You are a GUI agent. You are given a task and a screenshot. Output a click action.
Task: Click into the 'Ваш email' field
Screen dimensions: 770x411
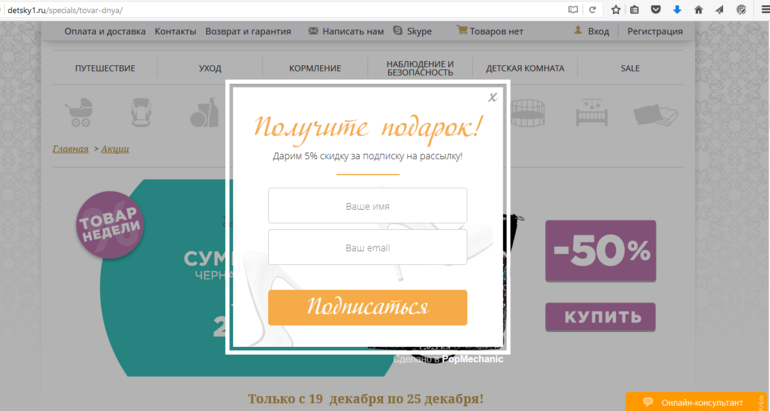(367, 247)
